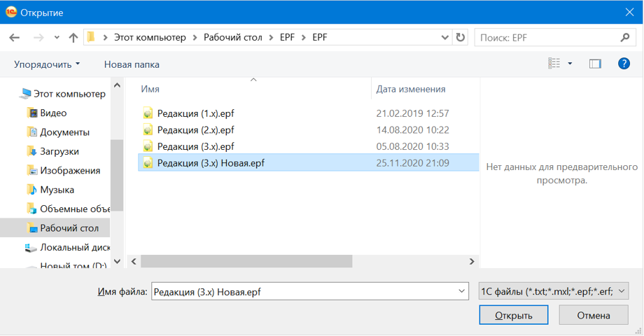Open the file name history dropdown
Image resolution: width=644 pixels, height=336 pixels.
461,292
